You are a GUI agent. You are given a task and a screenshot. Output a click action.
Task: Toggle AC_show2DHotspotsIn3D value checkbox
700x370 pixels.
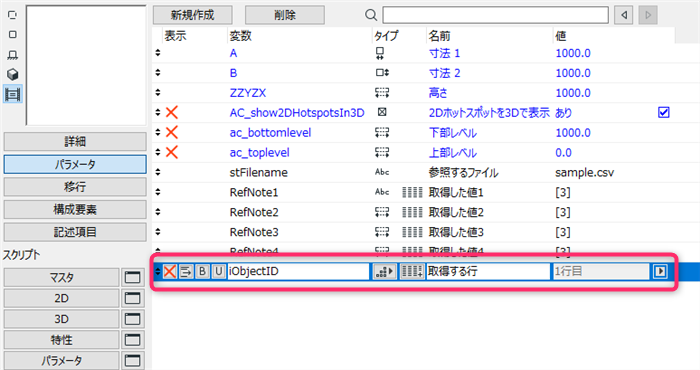coord(663,112)
